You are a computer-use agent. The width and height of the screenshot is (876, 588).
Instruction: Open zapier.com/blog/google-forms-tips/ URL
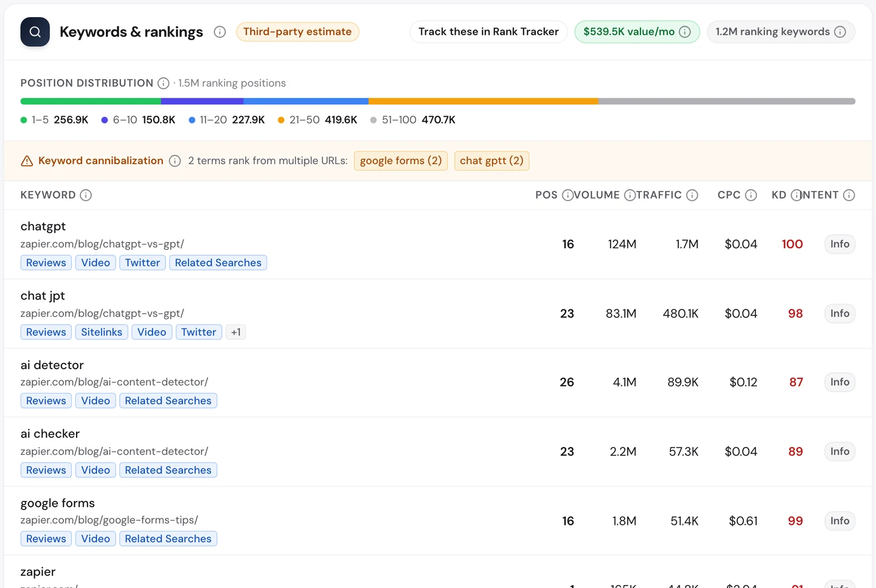109,521
